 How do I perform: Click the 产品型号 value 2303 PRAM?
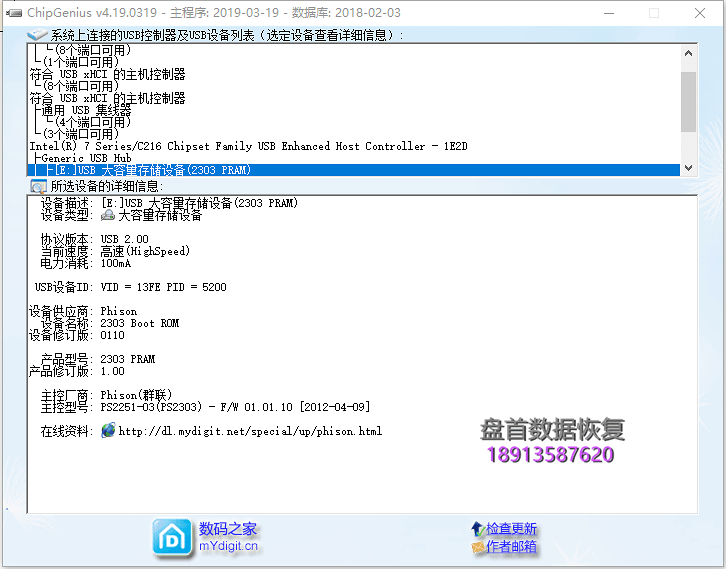(x=128, y=359)
